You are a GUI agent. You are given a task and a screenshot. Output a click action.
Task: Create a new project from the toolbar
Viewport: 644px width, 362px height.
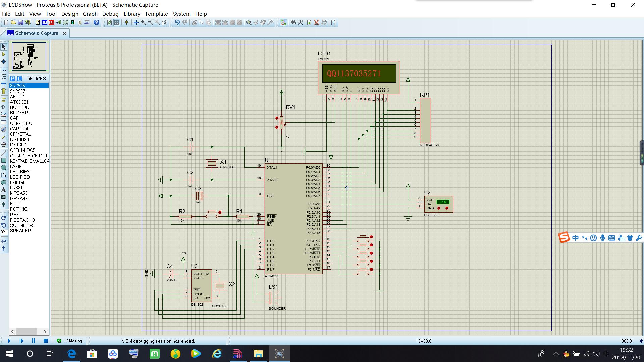tap(6, 23)
